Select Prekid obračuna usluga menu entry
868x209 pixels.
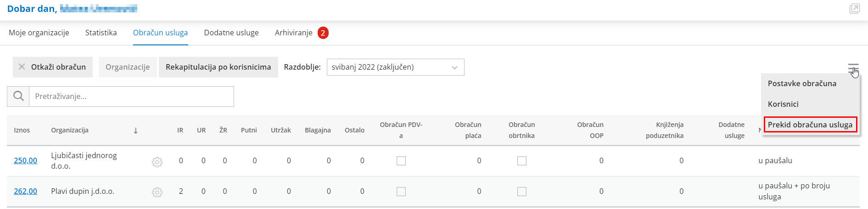[810, 125]
